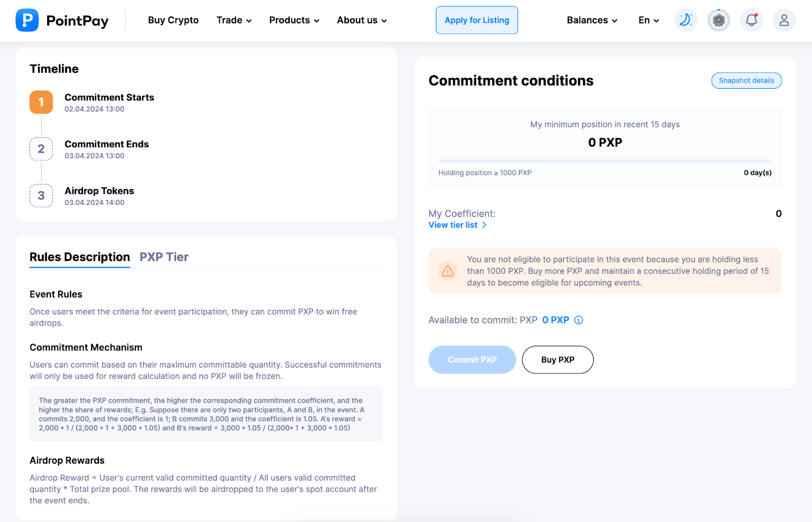The height and width of the screenshot is (522, 812).
Task: Open the Balances dropdown
Action: click(592, 20)
